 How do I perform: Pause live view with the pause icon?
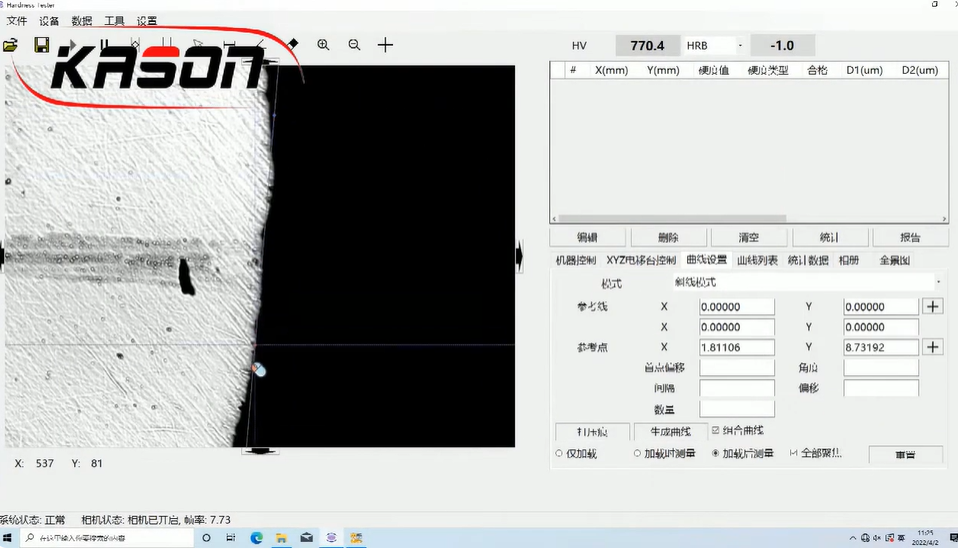coord(104,45)
